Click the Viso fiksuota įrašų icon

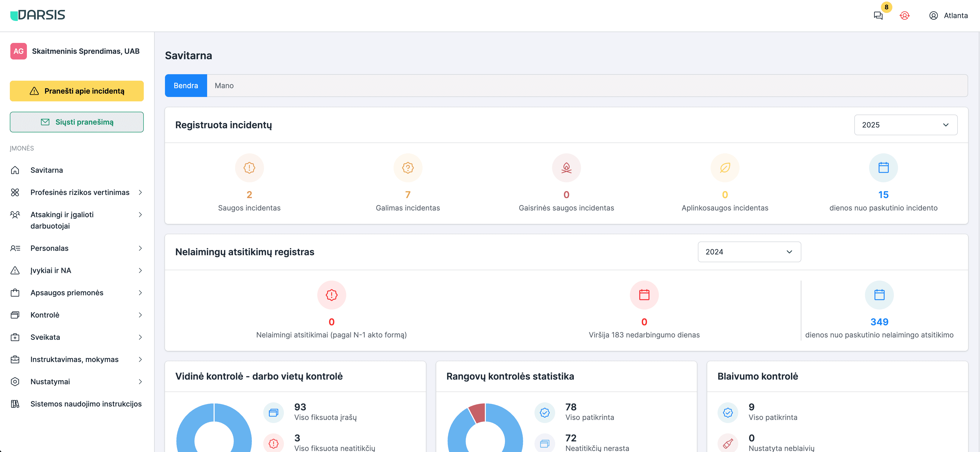pos(274,412)
